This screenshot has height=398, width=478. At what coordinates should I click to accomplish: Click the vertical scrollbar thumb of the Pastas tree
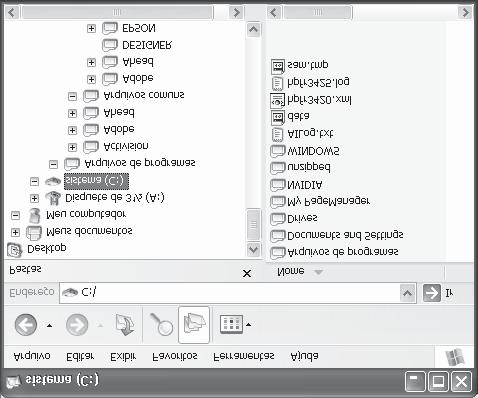(x=253, y=224)
